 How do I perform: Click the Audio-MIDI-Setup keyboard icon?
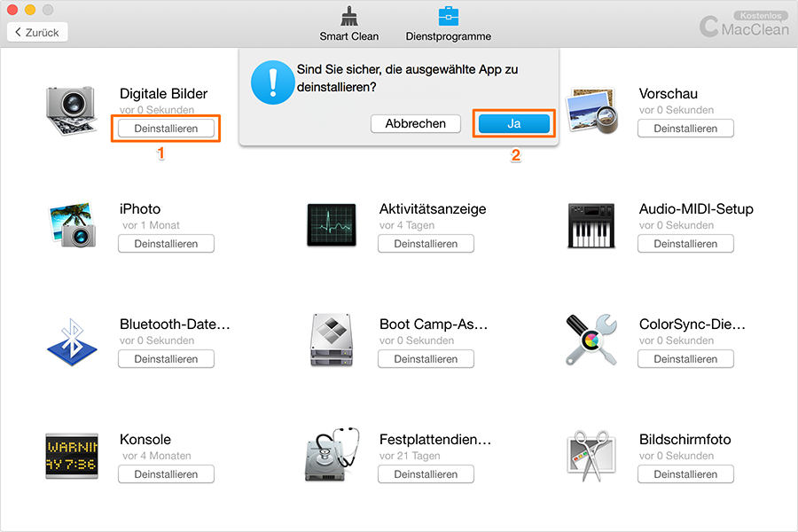(x=591, y=225)
